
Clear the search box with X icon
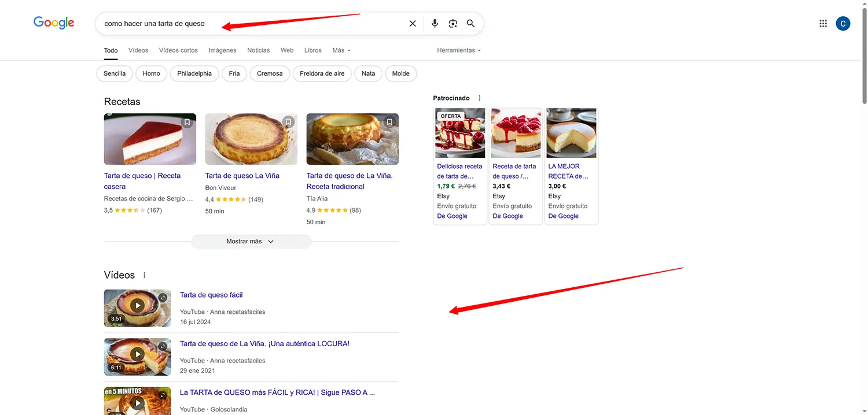point(413,24)
